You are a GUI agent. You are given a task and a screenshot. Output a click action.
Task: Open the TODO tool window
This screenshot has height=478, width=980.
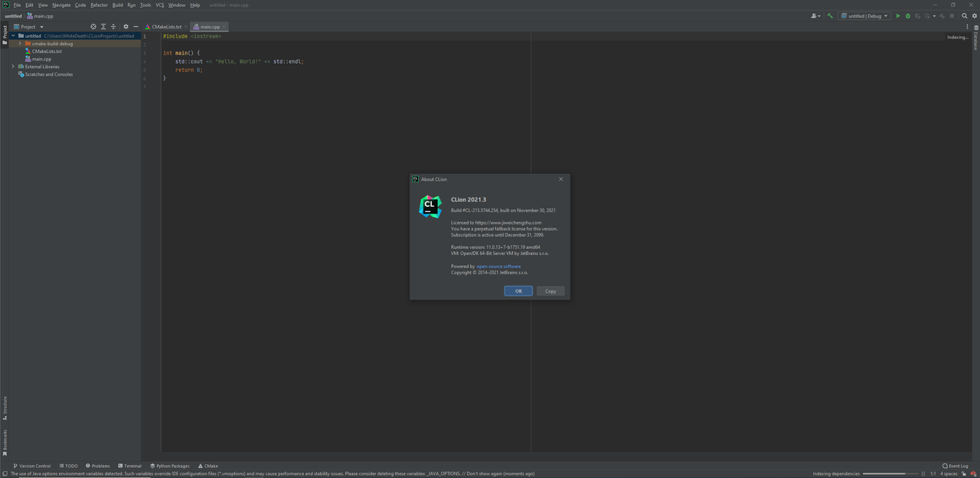click(x=69, y=466)
